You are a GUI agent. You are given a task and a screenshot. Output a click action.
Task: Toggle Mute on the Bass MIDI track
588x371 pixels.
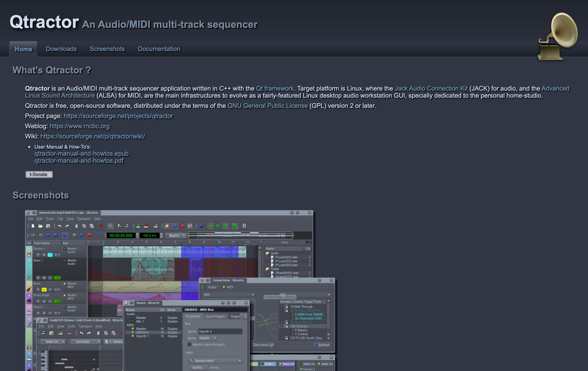pyautogui.click(x=44, y=290)
